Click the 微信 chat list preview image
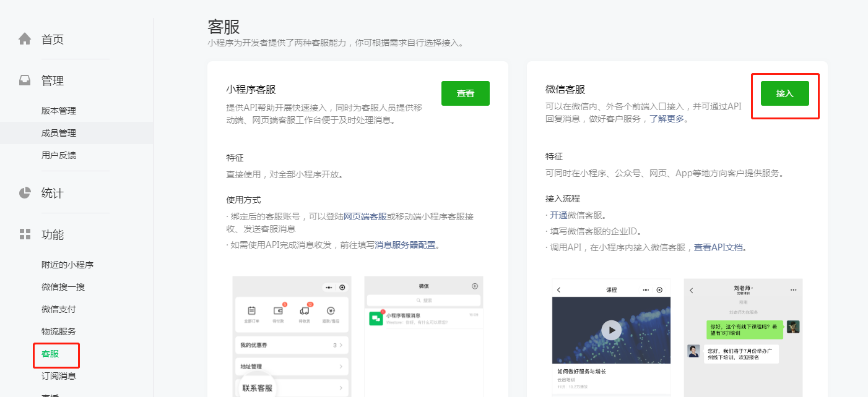 click(x=423, y=336)
